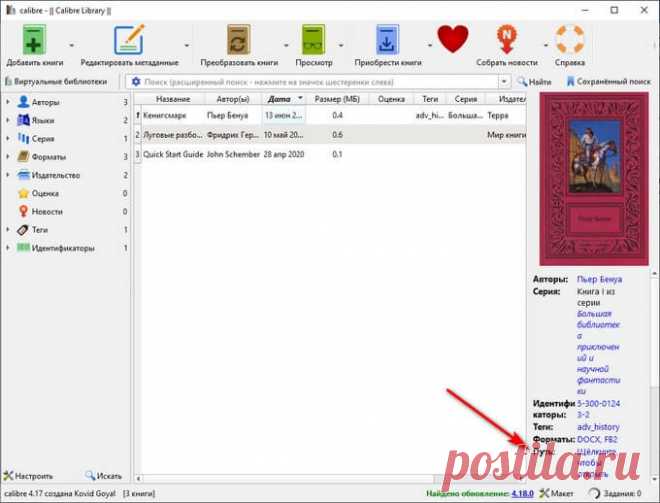Expand the Идентификаторы tree node
Image resolution: width=660 pixels, height=503 pixels.
8,248
